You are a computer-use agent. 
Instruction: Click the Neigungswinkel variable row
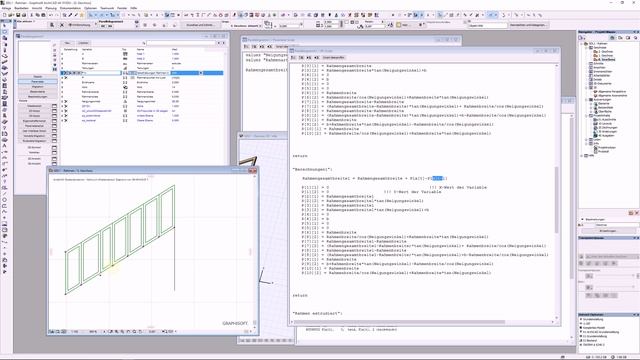click(142, 101)
